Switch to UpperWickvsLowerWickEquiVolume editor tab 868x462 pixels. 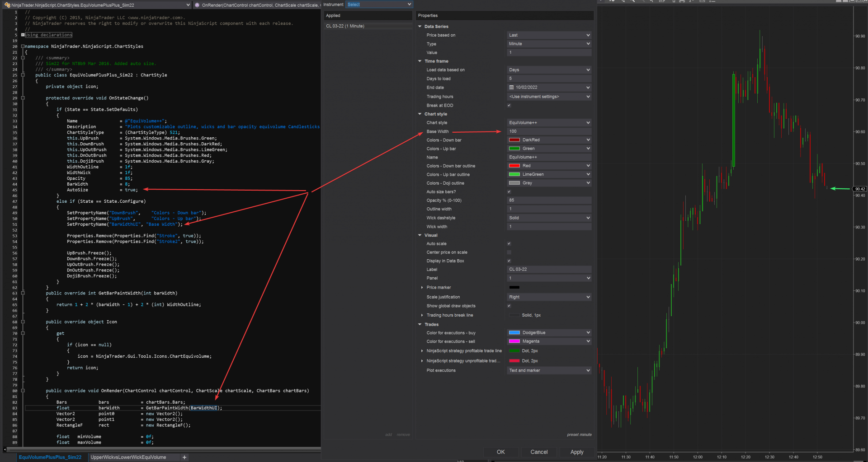128,457
